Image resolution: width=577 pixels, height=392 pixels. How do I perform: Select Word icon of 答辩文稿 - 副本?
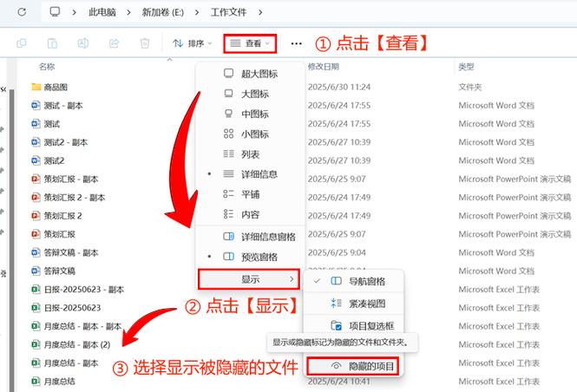(36, 252)
